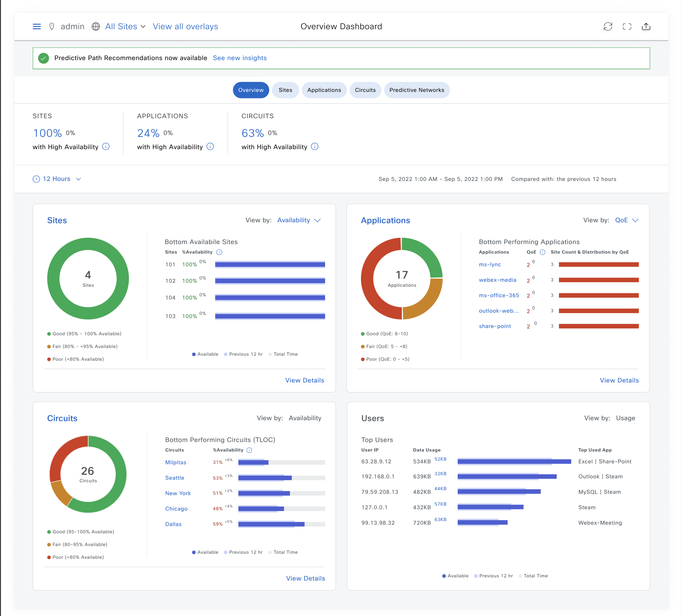Click the globe icon near All Sites
Screen dimensions: 682x616
(x=96, y=27)
